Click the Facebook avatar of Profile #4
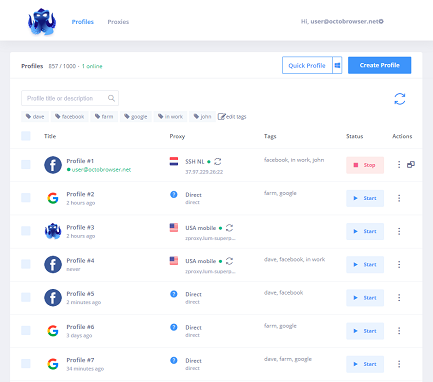 coord(53,264)
